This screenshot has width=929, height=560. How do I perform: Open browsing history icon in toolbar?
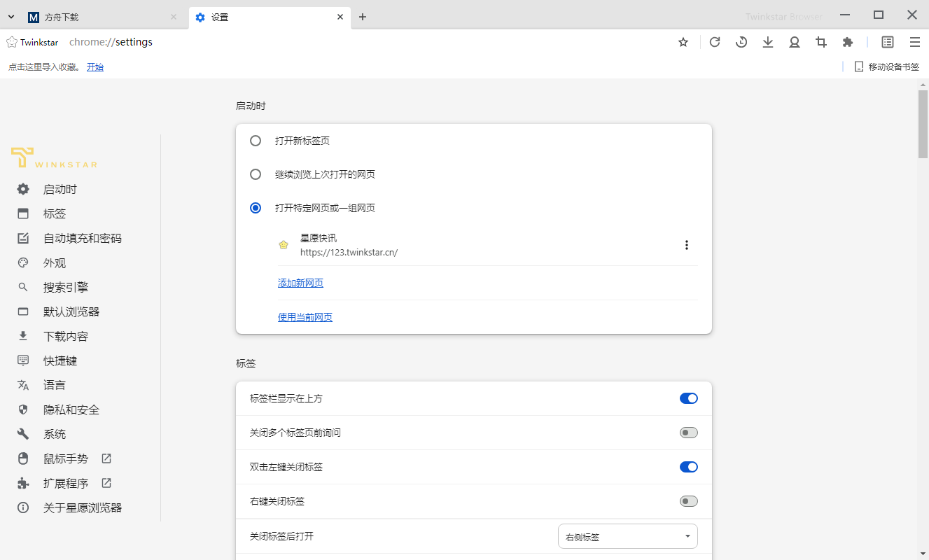(x=741, y=42)
